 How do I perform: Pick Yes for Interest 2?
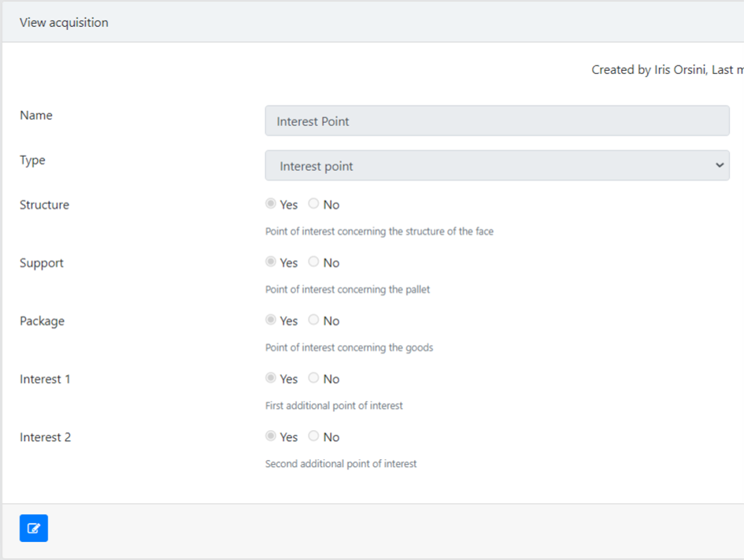click(x=271, y=436)
